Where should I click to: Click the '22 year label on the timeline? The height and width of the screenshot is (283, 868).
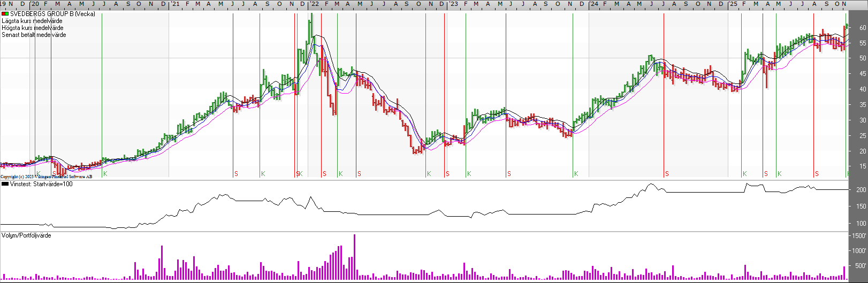tap(314, 4)
